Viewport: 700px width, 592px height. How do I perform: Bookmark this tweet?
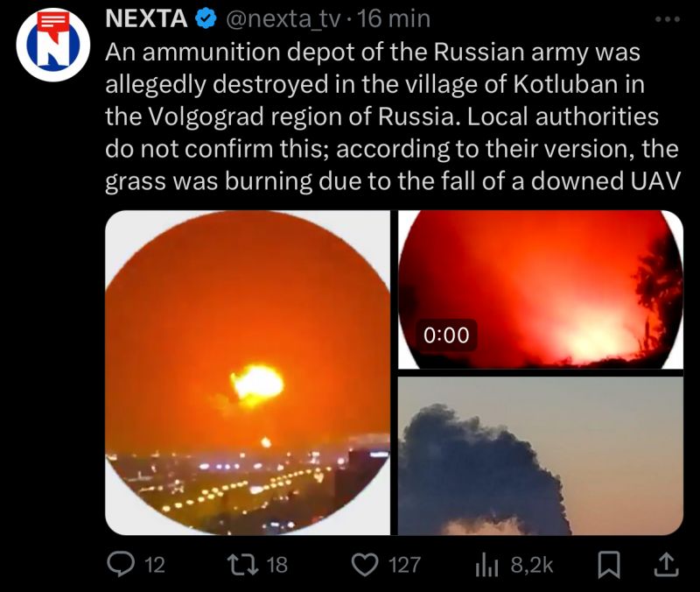608,565
